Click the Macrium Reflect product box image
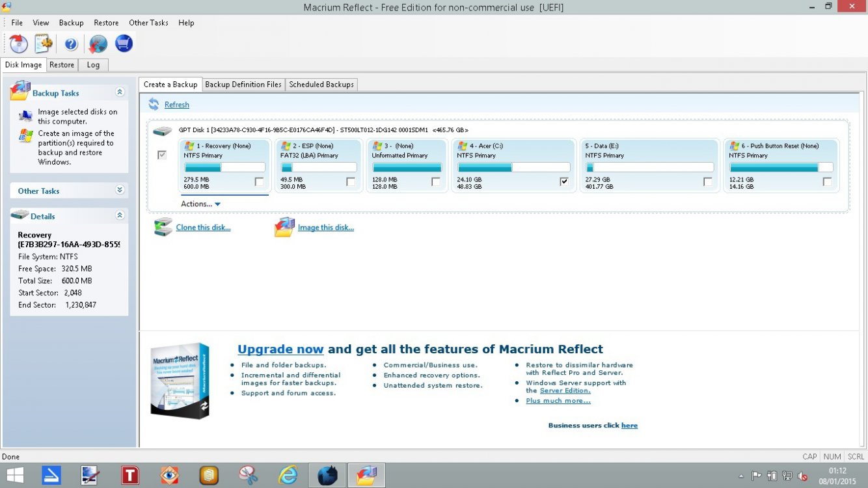Viewport: 868px width, 488px height. pyautogui.click(x=180, y=381)
